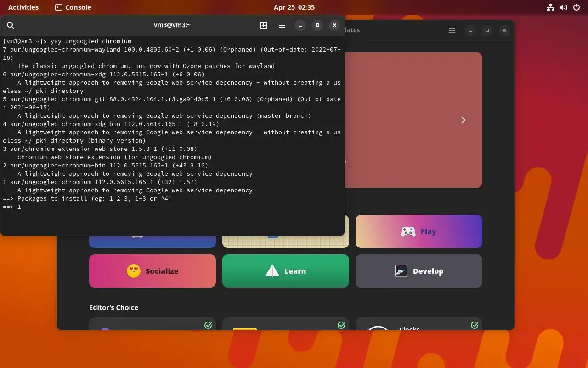This screenshot has width=588, height=368.
Task: Click 'Packages to install' prompt line
Action: (x=87, y=199)
